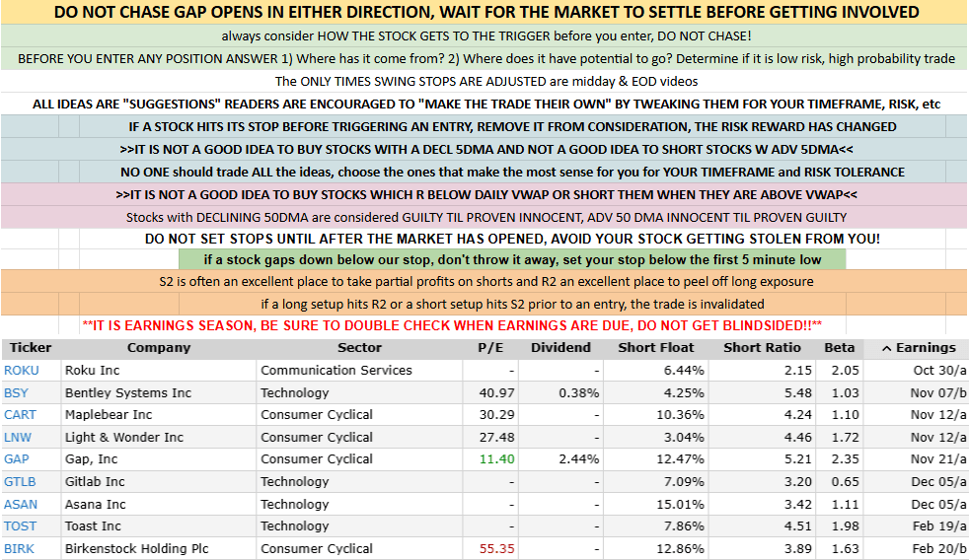Sort by the Dividend column header

560,347
